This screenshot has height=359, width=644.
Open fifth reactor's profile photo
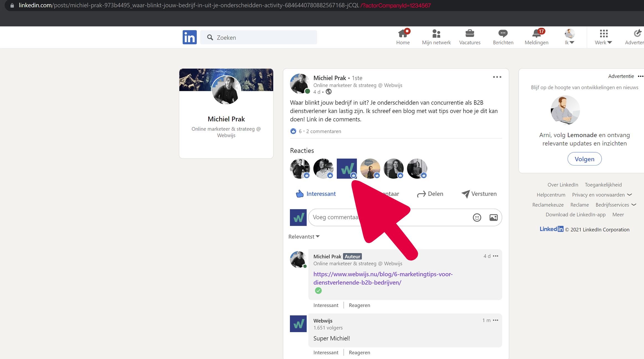click(394, 169)
